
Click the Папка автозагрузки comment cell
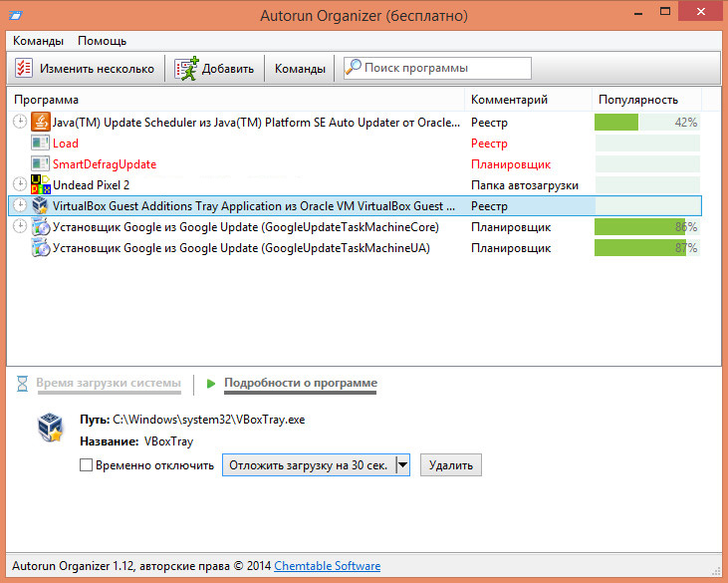tap(525, 185)
